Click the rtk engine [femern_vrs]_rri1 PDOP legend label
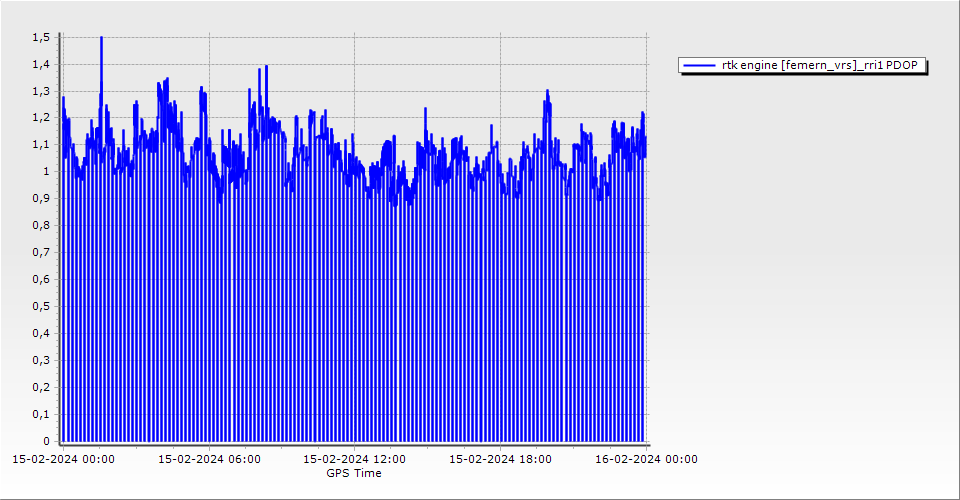This screenshot has width=960, height=500. 823,65
